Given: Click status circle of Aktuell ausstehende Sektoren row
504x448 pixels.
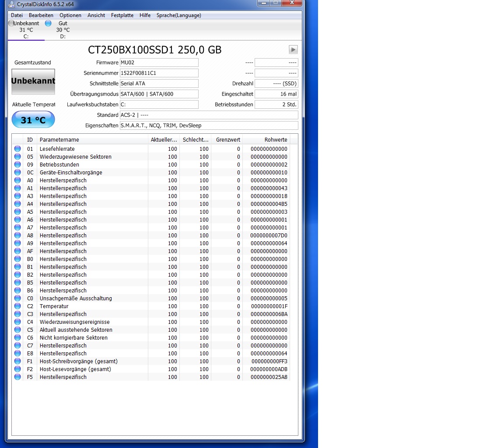Looking at the screenshot, I should click(x=17, y=330).
